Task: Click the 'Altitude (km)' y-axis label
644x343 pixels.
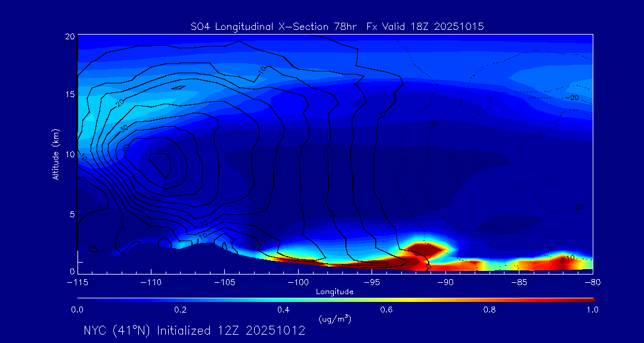Action: pyautogui.click(x=55, y=154)
